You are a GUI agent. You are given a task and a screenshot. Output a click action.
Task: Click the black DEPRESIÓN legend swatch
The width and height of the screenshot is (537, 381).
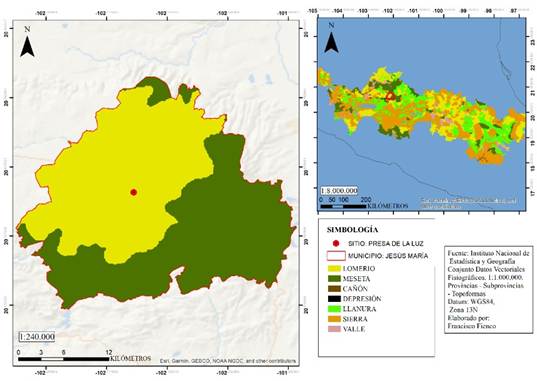click(x=334, y=299)
